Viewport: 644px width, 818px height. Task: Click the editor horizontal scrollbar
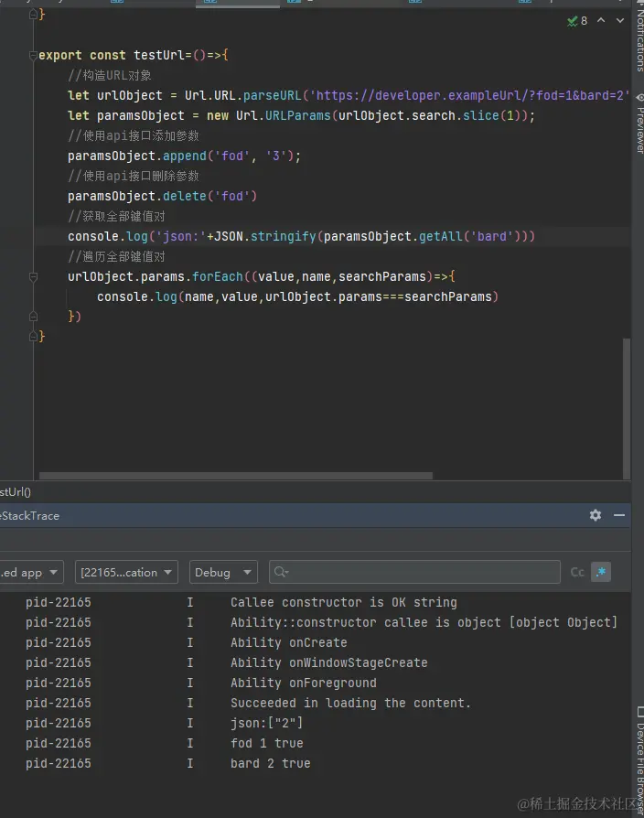click(236, 476)
